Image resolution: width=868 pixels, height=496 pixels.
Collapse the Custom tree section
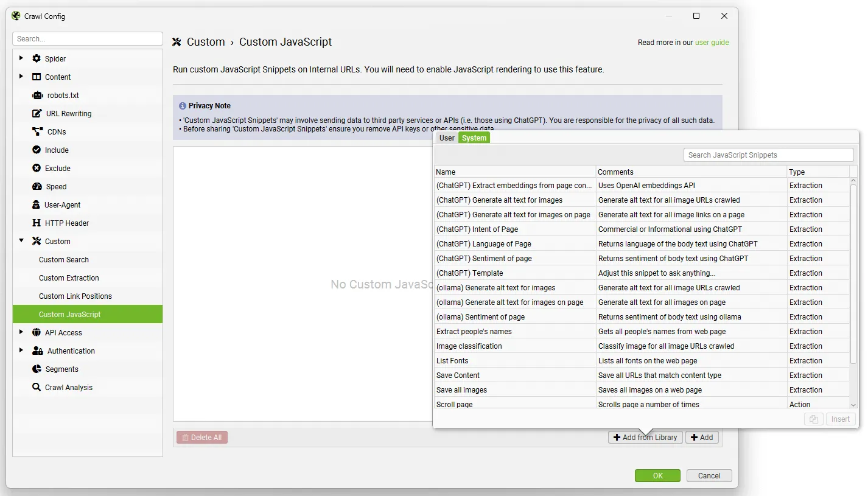(x=21, y=241)
